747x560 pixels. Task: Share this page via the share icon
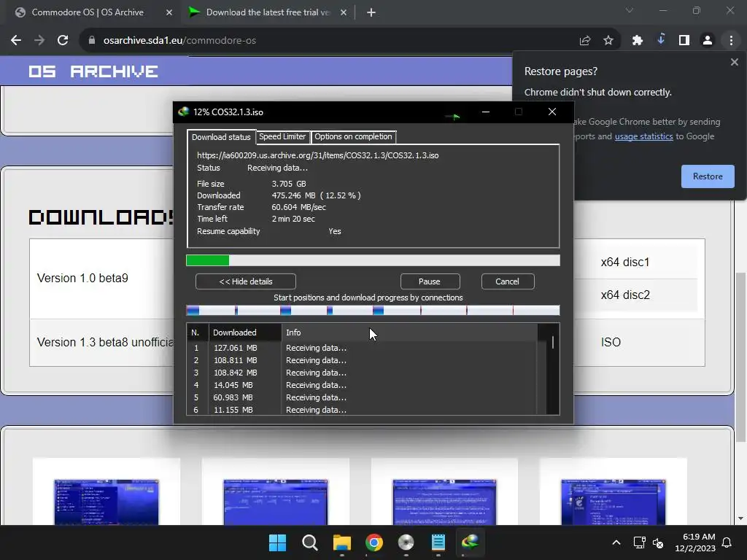585,41
